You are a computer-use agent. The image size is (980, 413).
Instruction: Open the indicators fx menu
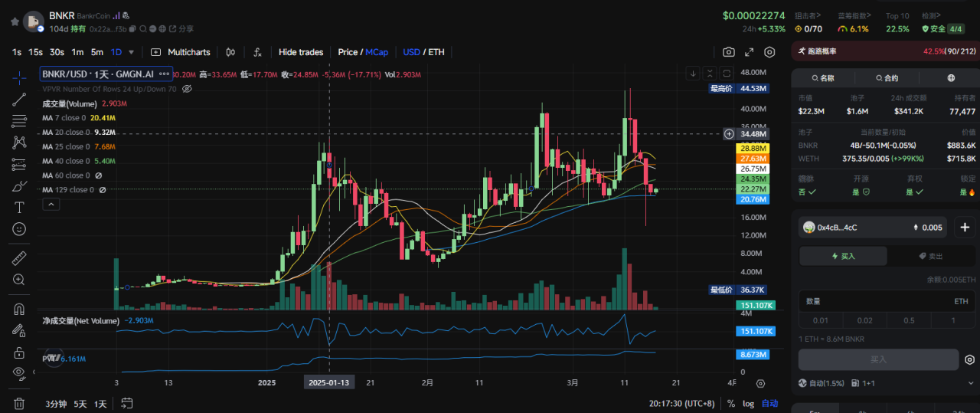(x=257, y=52)
